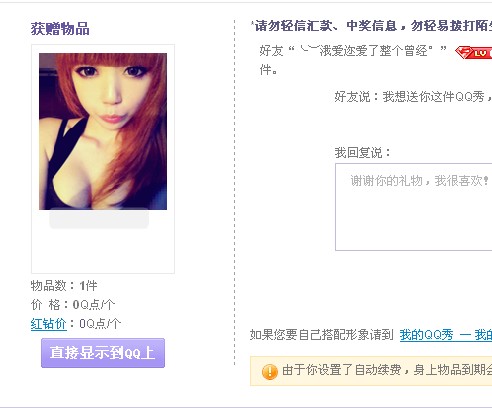Screen dimensions: 492x408
Task: Click the gray bar beneath the photo
Action: [99, 219]
